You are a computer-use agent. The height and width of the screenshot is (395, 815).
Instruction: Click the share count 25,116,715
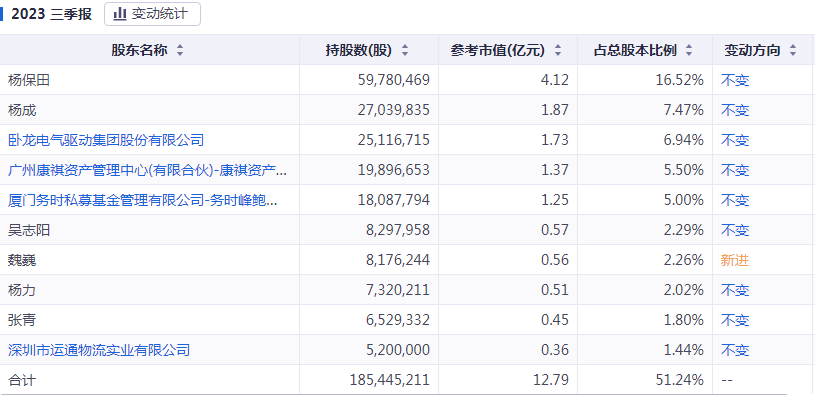tap(393, 140)
